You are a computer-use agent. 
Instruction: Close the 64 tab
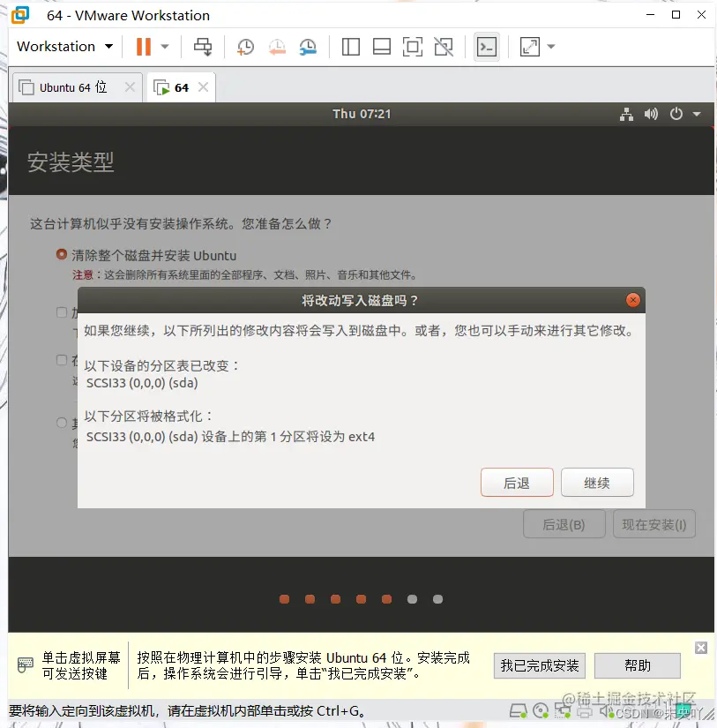[x=203, y=87]
